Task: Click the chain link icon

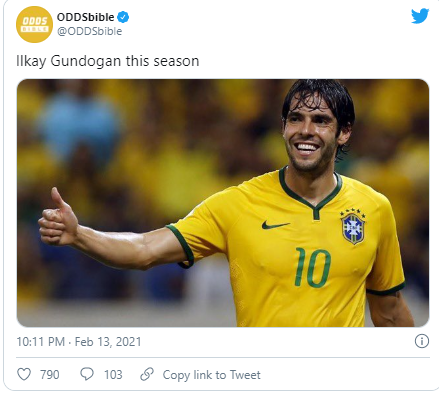Action: tap(147, 374)
